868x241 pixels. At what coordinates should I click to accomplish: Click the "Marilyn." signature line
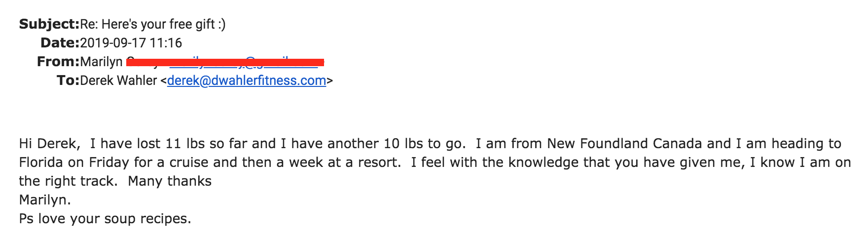pos(45,200)
